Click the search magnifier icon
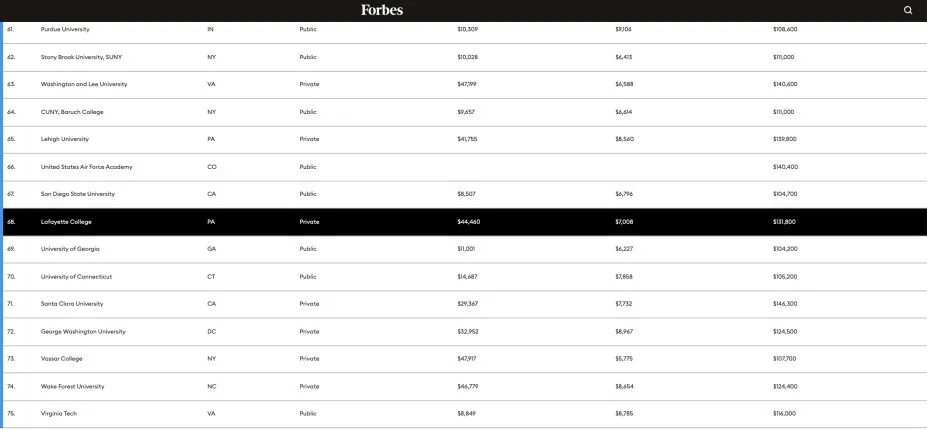The width and height of the screenshot is (927, 429). pos(908,10)
